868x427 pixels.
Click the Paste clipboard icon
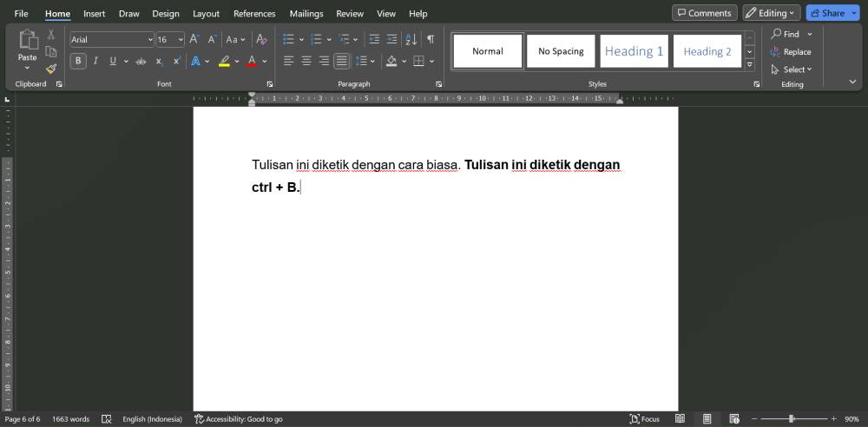tap(28, 39)
